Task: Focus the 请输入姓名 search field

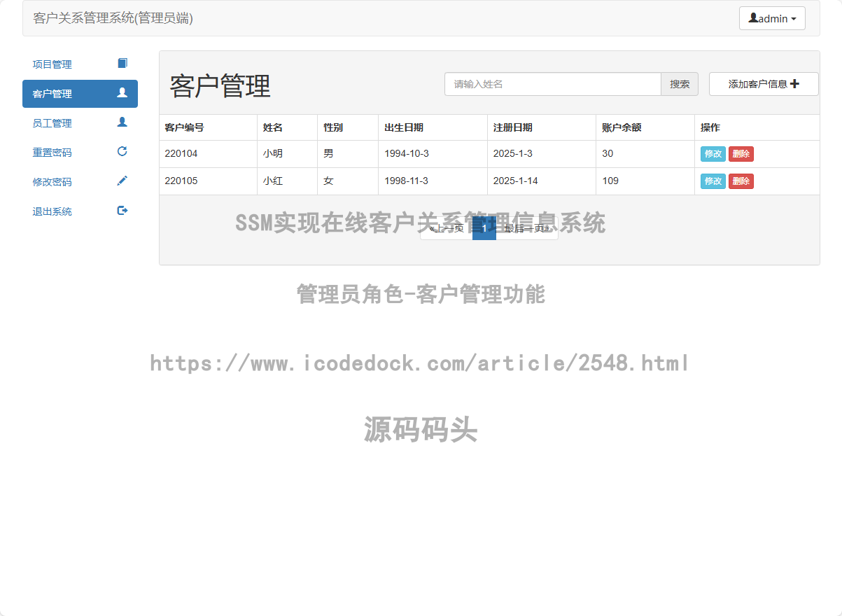Action: 553,84
